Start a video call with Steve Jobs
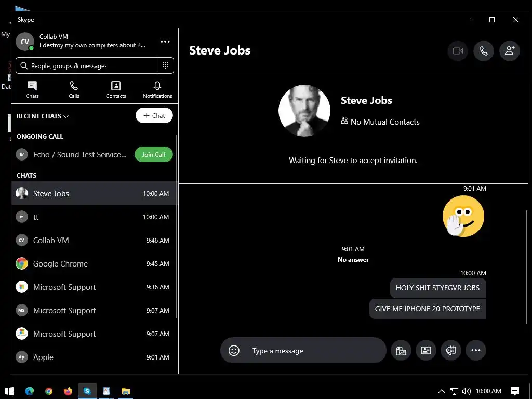Viewport: 532px width, 399px height. click(458, 51)
